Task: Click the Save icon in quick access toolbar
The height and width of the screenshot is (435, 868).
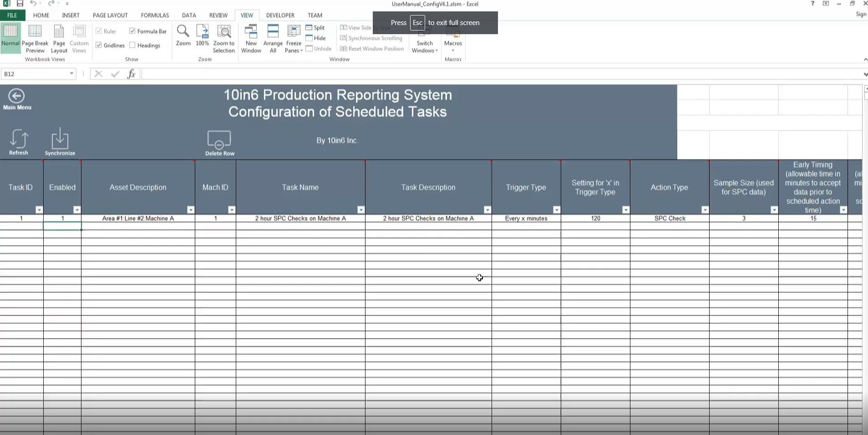Action: pos(20,4)
